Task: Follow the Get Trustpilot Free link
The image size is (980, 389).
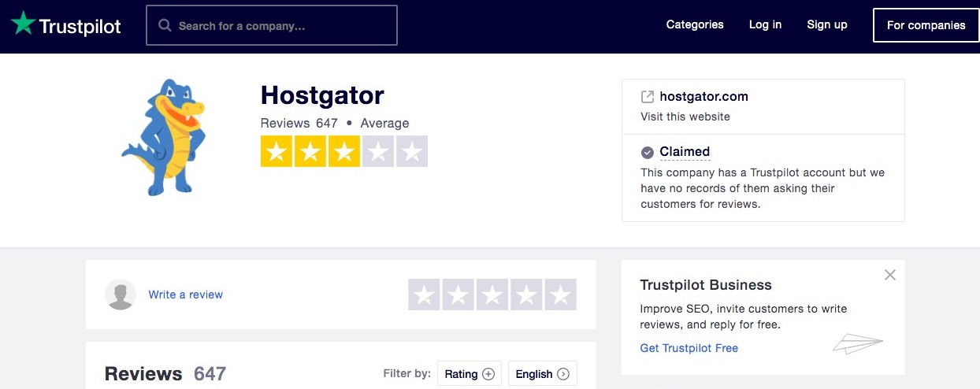Action: 689,348
